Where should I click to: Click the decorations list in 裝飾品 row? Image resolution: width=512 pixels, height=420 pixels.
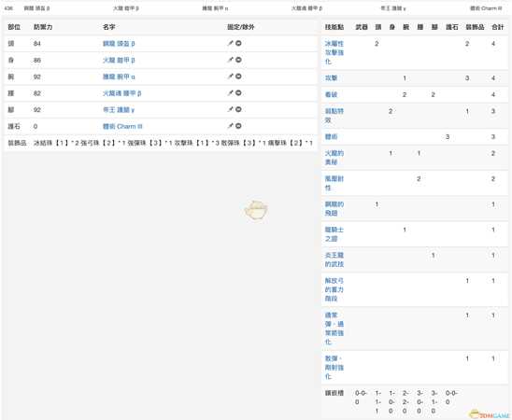[x=174, y=143]
